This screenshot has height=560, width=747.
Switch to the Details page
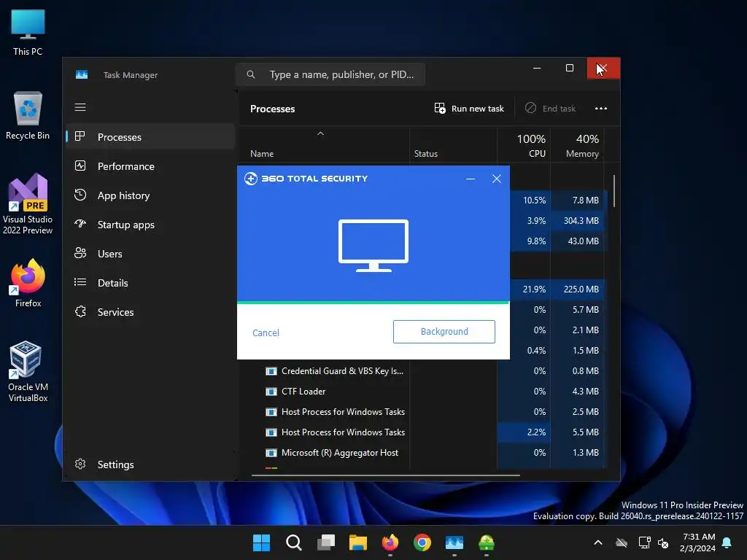150,283
